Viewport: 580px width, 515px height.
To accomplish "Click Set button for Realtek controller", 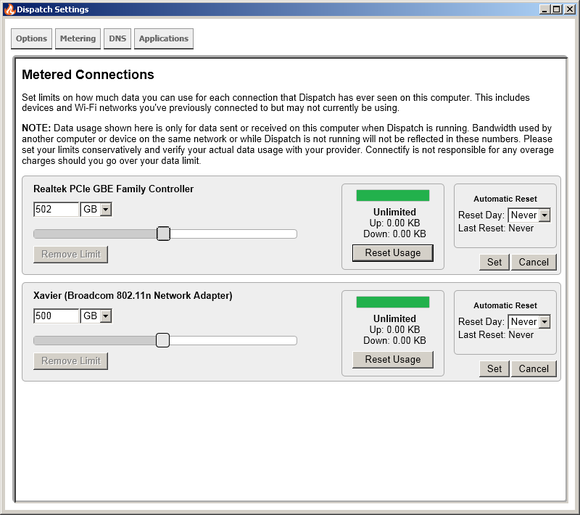I will pyautogui.click(x=494, y=262).
